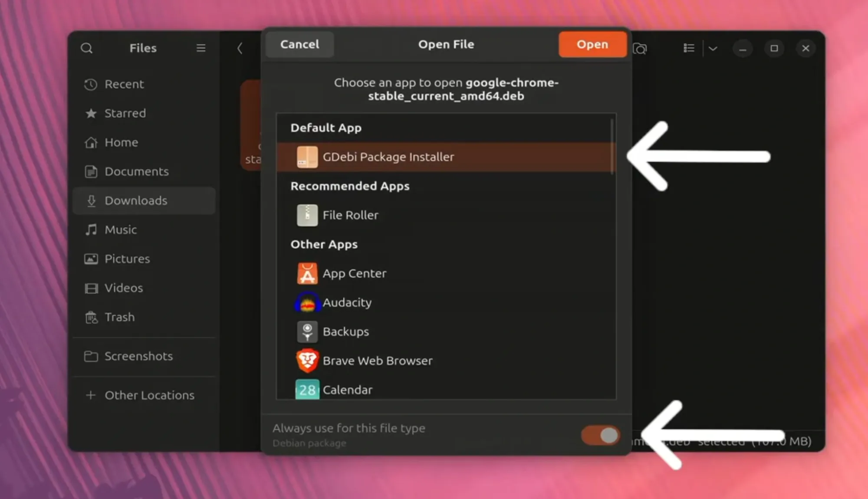This screenshot has height=499, width=868.
Task: Choose Brave Web Browser from the list
Action: coord(377,361)
